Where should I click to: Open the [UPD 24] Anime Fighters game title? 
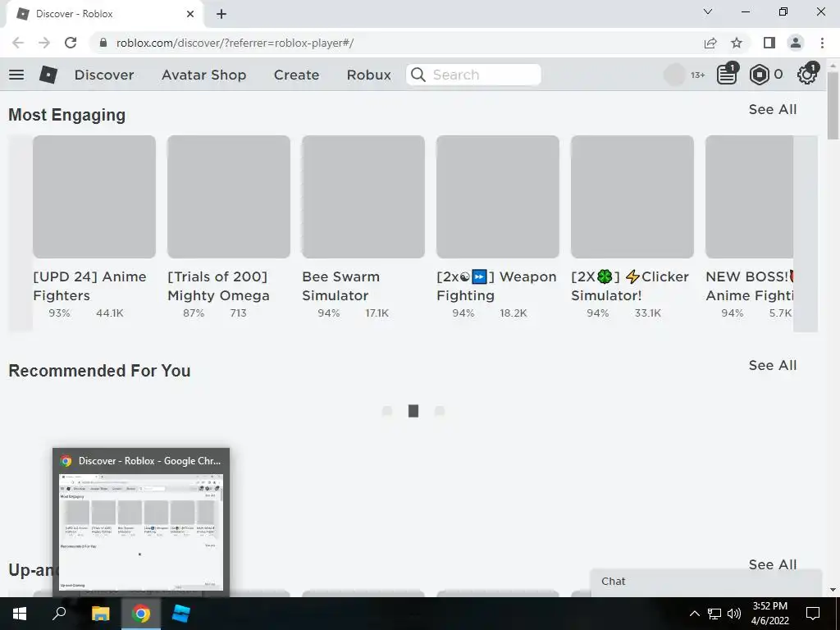pyautogui.click(x=89, y=286)
